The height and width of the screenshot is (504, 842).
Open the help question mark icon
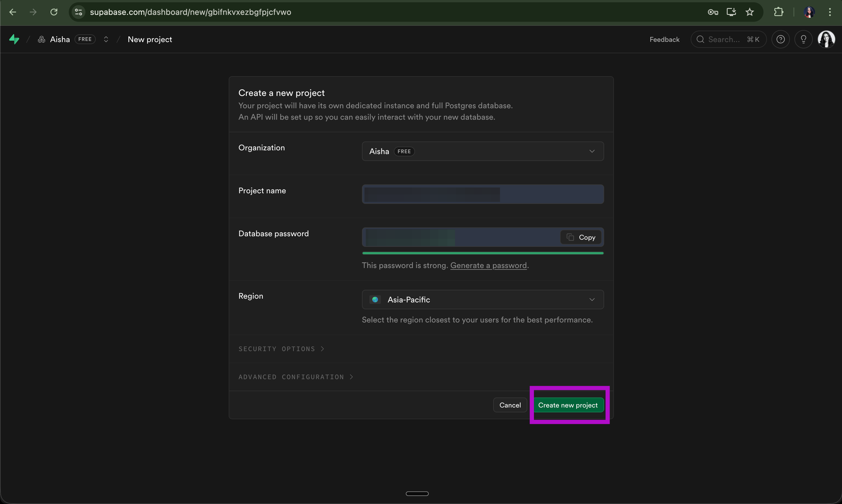coord(780,40)
